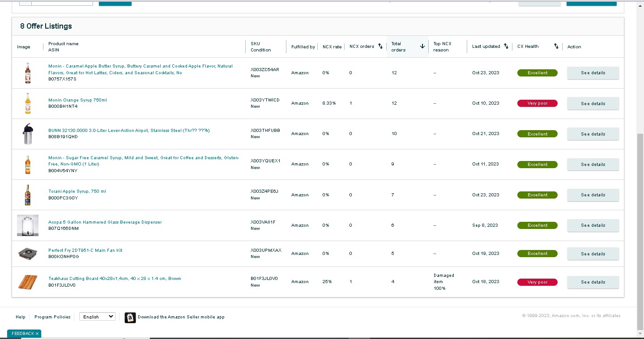
Task: Open Acopa 5 Gallon Beverage Dispenser link
Action: click(x=105, y=222)
